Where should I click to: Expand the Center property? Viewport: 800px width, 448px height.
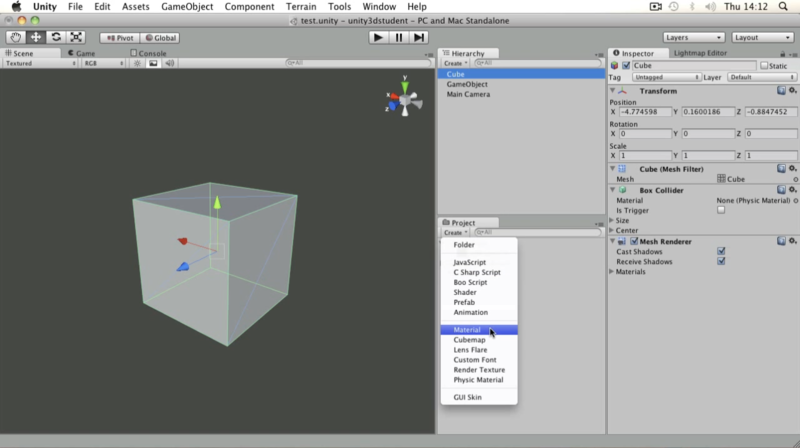pos(612,230)
